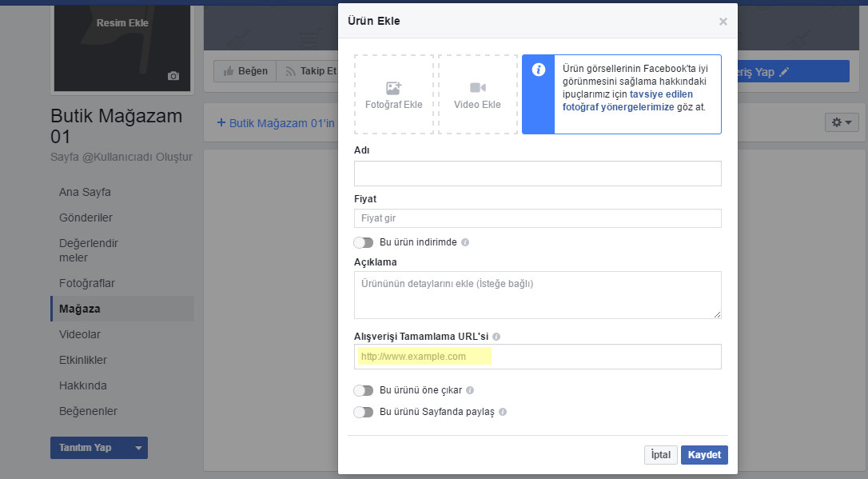Screen dimensions: 868x479
Task: Click the Fotoğraf Ekle photo upload box
Action: coord(393,94)
